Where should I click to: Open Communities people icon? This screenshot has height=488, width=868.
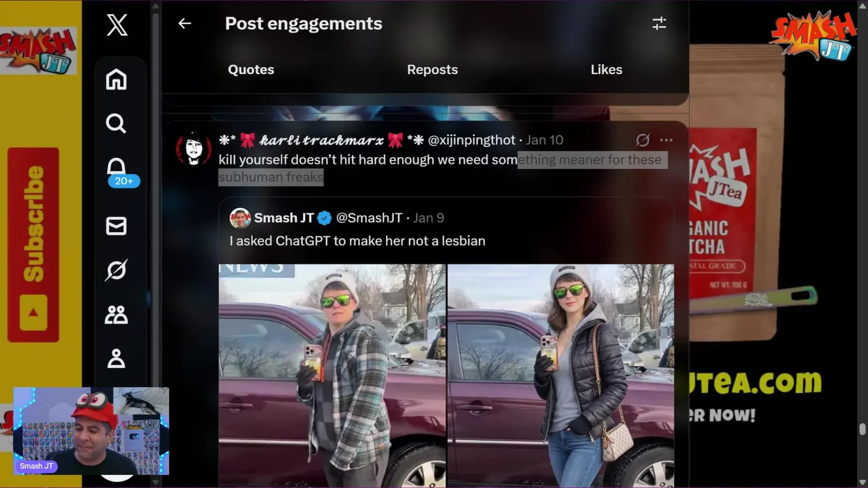tap(116, 314)
